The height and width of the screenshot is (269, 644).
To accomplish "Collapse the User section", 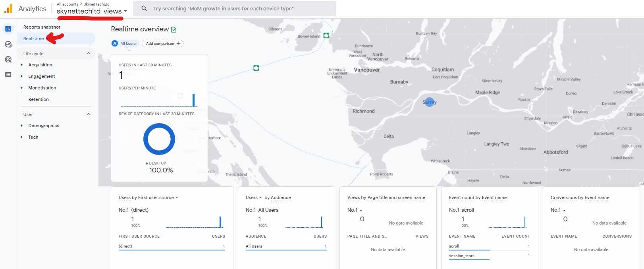I will coord(89,114).
